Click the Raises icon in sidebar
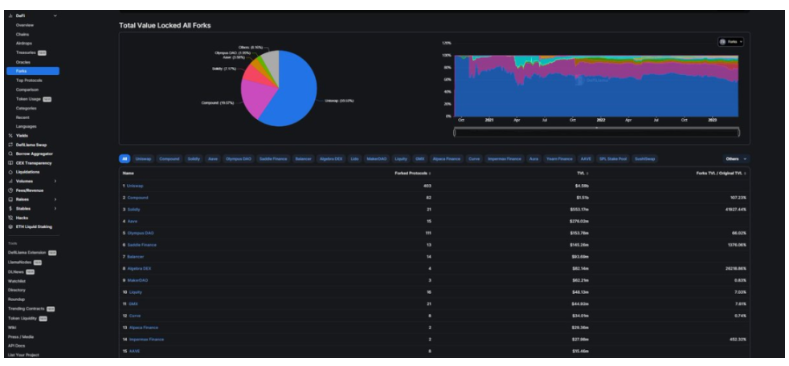This screenshot has height=366, width=789. [11, 199]
